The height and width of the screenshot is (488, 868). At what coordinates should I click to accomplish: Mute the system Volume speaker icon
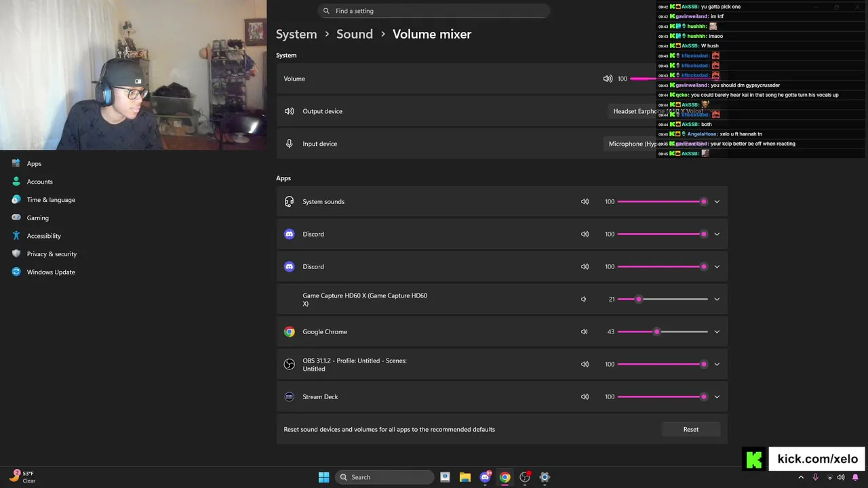point(608,79)
